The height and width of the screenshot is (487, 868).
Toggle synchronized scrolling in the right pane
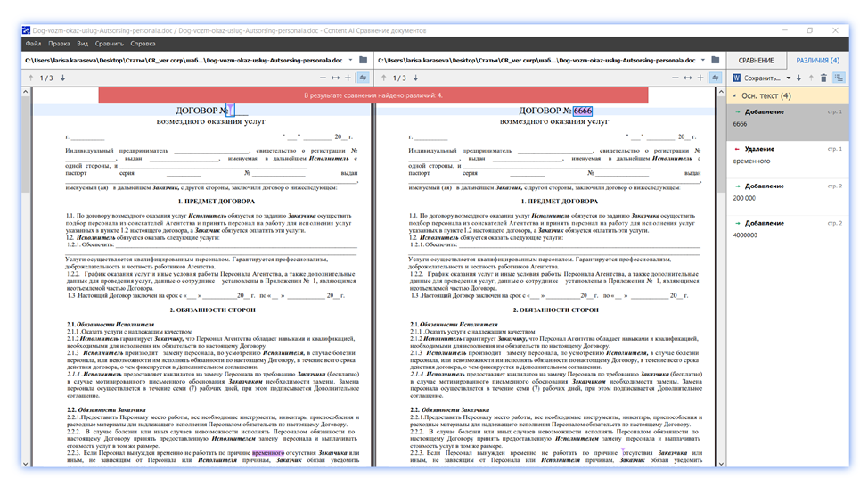click(716, 78)
